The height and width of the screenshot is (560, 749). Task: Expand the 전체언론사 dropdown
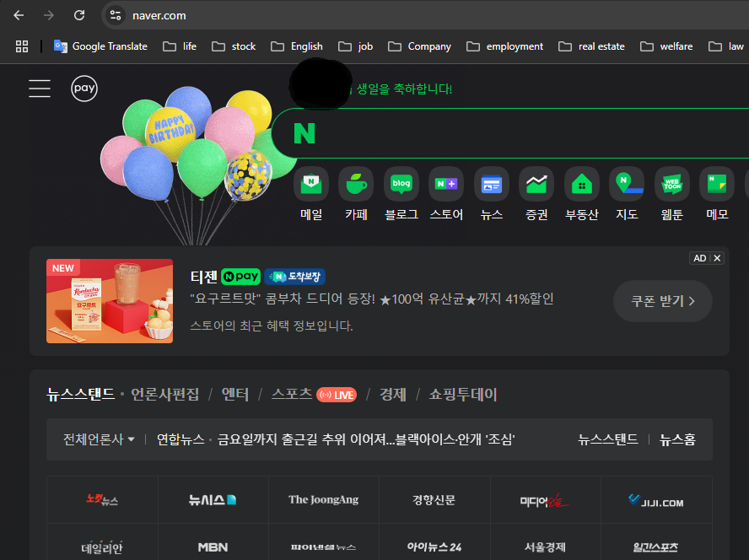99,439
